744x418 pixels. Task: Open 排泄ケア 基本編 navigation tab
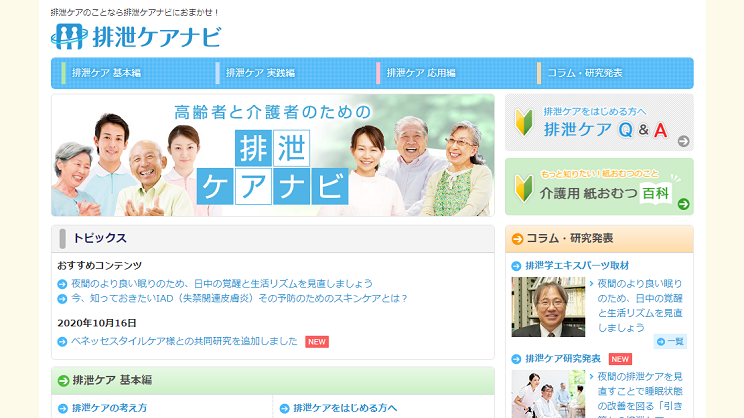(106, 73)
